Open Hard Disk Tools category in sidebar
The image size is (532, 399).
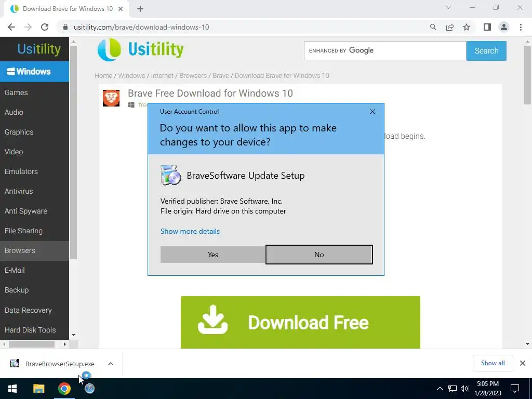[x=34, y=330]
